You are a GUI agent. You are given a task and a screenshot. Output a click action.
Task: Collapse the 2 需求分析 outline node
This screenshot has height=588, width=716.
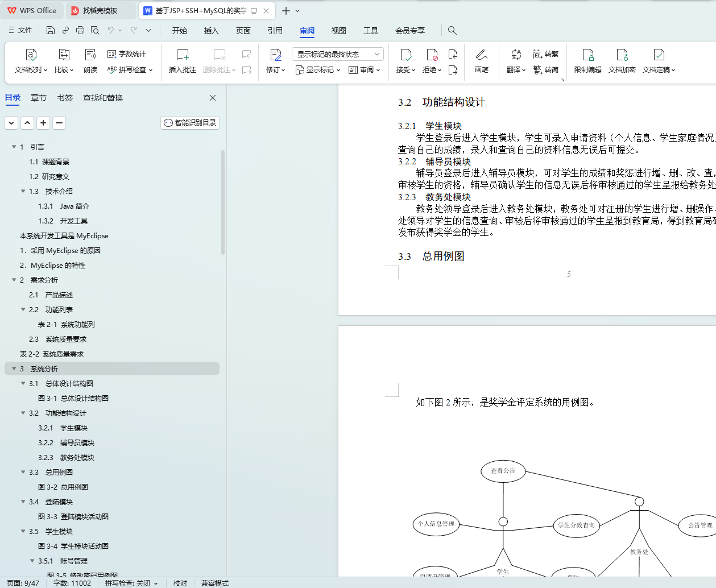[14, 280]
